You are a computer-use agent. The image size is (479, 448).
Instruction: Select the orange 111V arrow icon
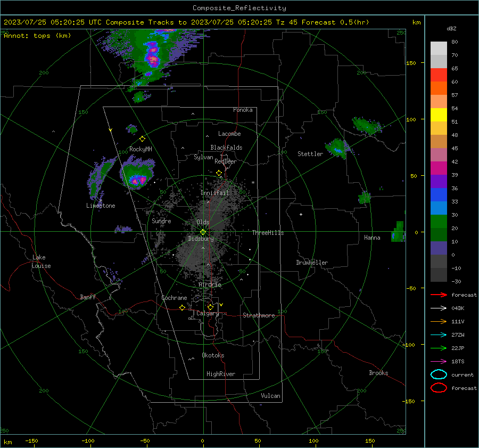[439, 321]
